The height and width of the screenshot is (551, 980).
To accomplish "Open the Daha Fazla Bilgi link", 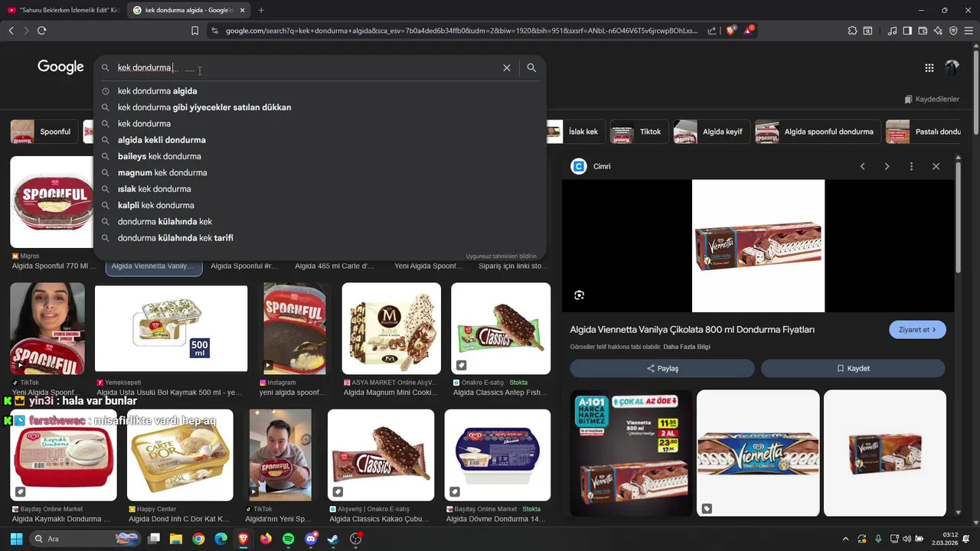I will coord(687,347).
